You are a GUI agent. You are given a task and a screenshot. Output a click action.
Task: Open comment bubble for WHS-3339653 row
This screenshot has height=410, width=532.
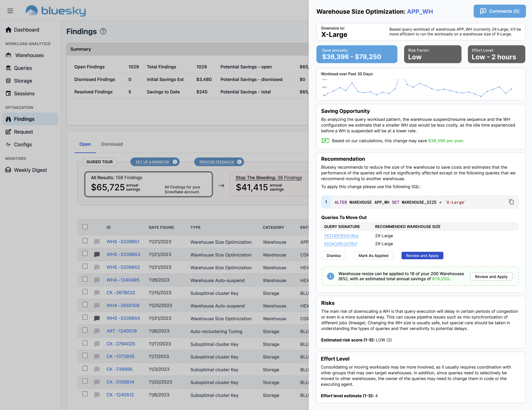pos(97,254)
